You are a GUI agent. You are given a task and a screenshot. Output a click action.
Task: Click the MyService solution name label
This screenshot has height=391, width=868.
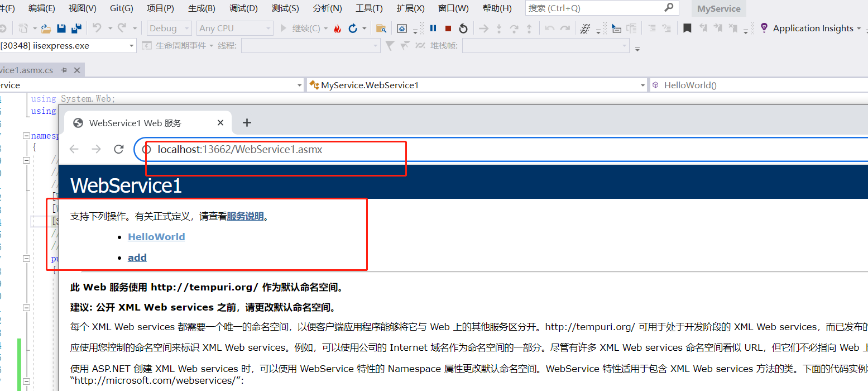click(x=719, y=8)
